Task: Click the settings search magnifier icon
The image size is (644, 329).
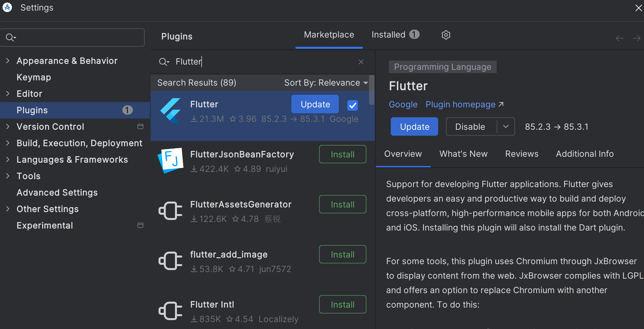Action: tap(11, 38)
